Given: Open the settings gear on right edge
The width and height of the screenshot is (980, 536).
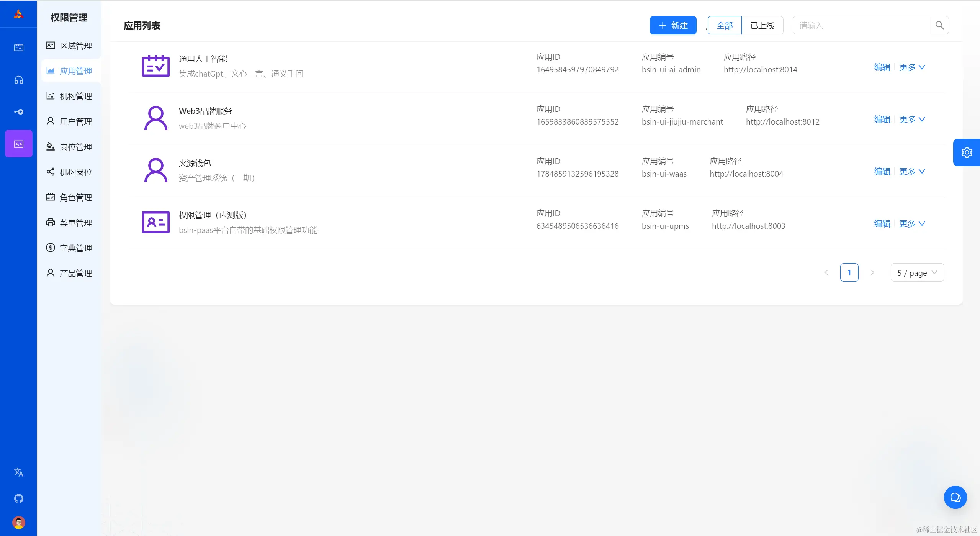Looking at the screenshot, I should tap(966, 152).
